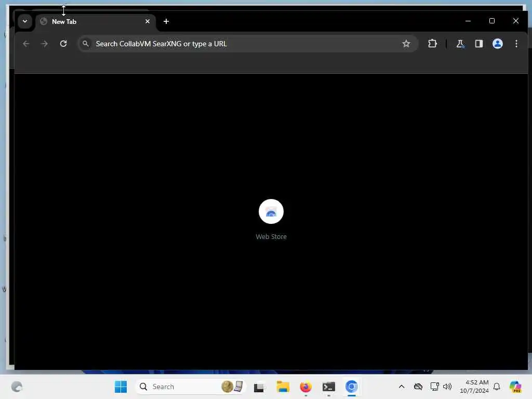Click the widgets icon at taskbar left
This screenshot has height=399, width=532.
pyautogui.click(x=17, y=387)
